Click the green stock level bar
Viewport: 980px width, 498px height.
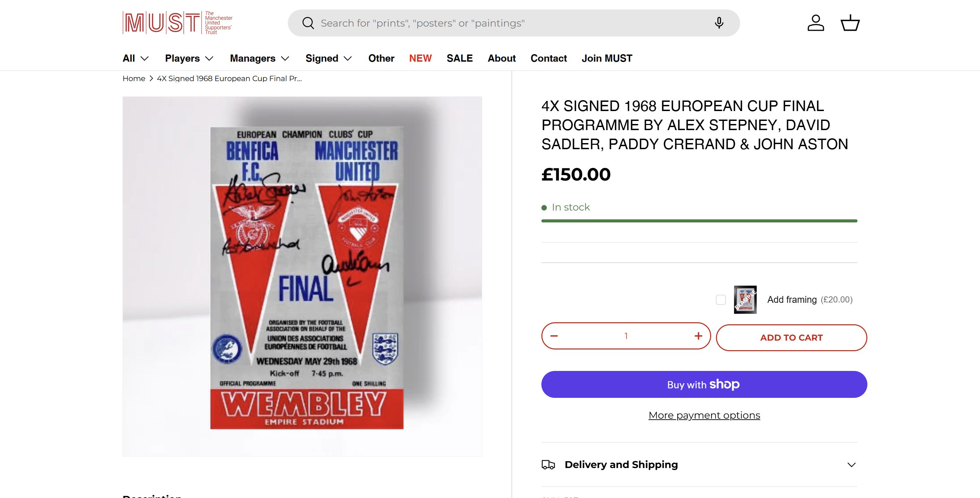point(699,221)
